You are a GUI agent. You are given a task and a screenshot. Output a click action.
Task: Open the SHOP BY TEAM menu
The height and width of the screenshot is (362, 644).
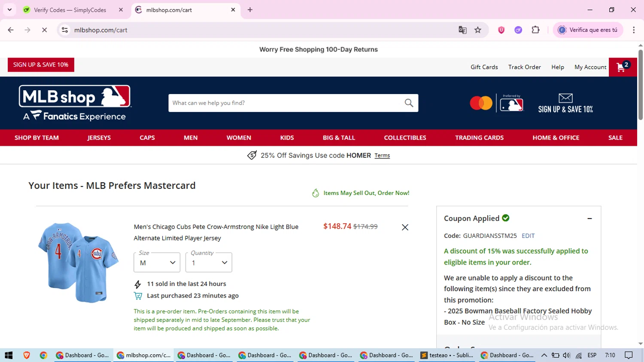(36, 138)
